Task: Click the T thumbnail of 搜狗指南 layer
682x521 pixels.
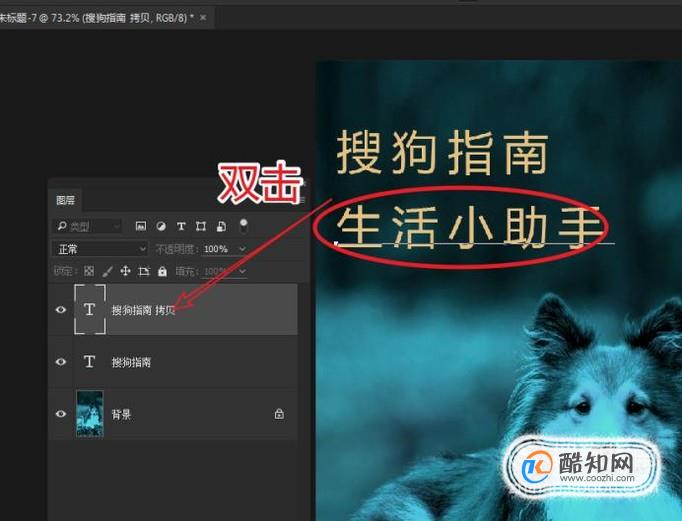Action: (89, 361)
